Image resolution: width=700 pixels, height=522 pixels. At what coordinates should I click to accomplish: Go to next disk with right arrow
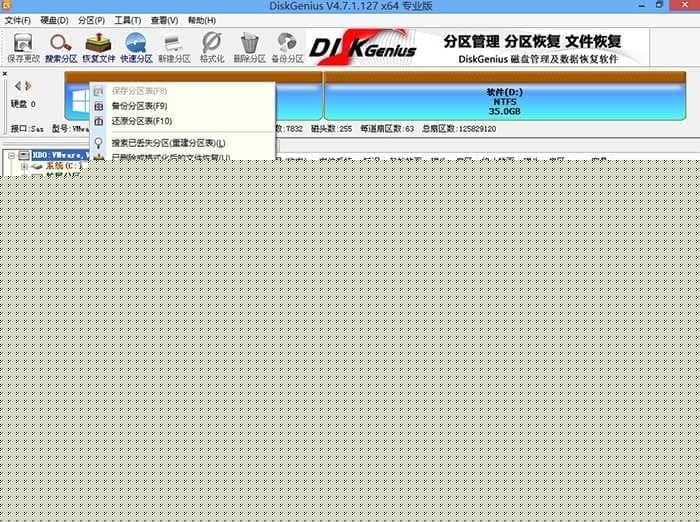tap(28, 86)
